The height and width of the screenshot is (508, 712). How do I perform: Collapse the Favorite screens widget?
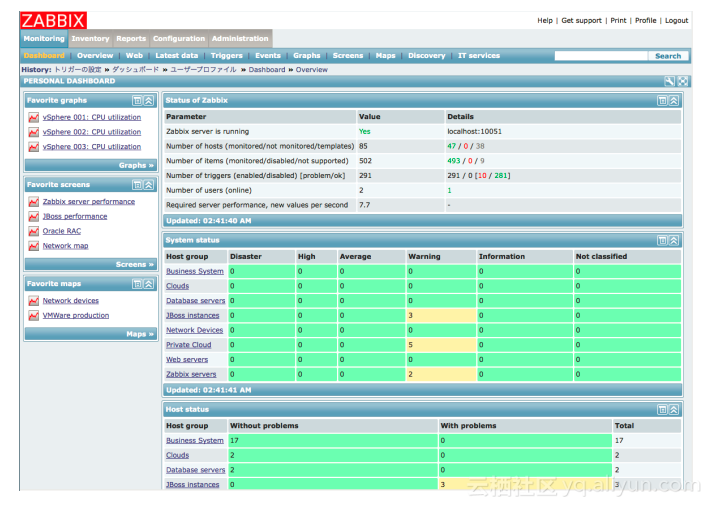[x=148, y=185]
